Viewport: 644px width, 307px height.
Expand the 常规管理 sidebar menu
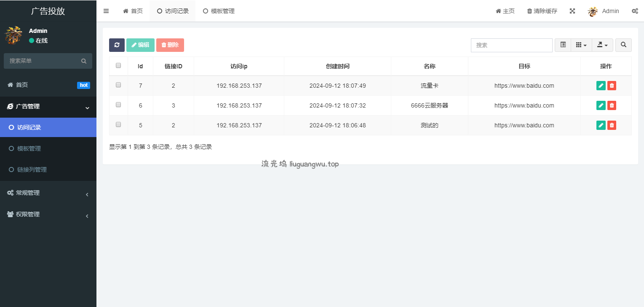pos(48,193)
